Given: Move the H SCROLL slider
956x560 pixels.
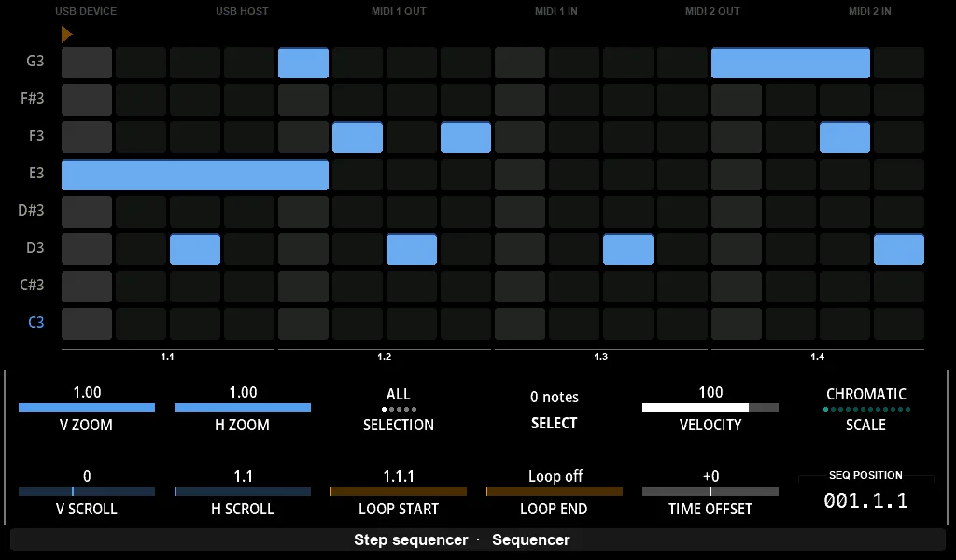Looking at the screenshot, I should click(243, 491).
